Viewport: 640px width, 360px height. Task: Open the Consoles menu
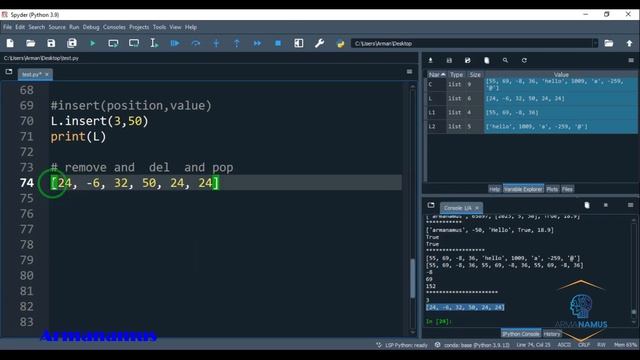click(x=114, y=27)
